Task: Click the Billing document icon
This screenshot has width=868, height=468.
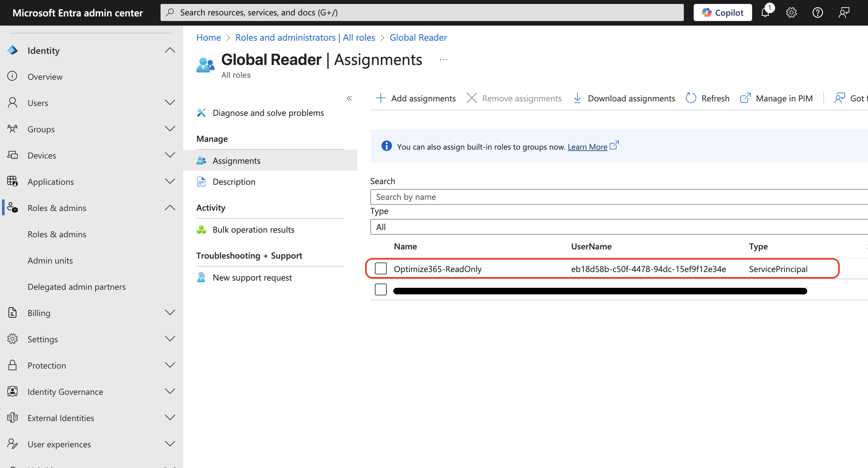Action: coord(12,313)
